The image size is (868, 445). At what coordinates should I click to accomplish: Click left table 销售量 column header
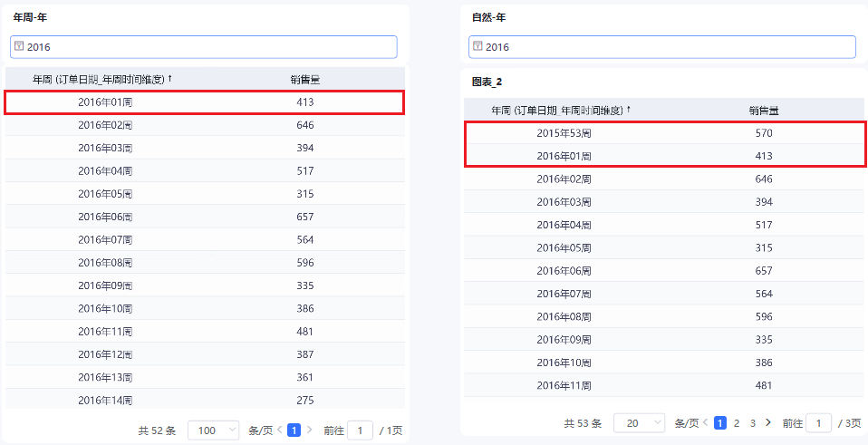click(x=305, y=79)
